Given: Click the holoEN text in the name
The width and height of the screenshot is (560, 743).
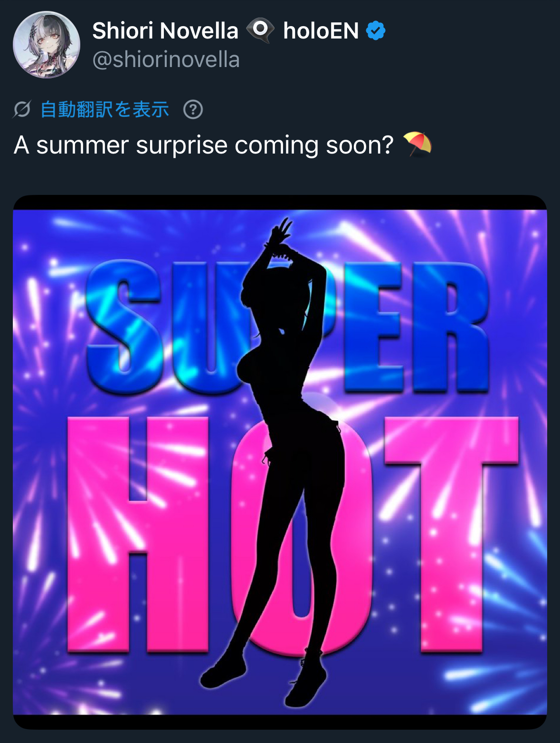Looking at the screenshot, I should [x=321, y=31].
